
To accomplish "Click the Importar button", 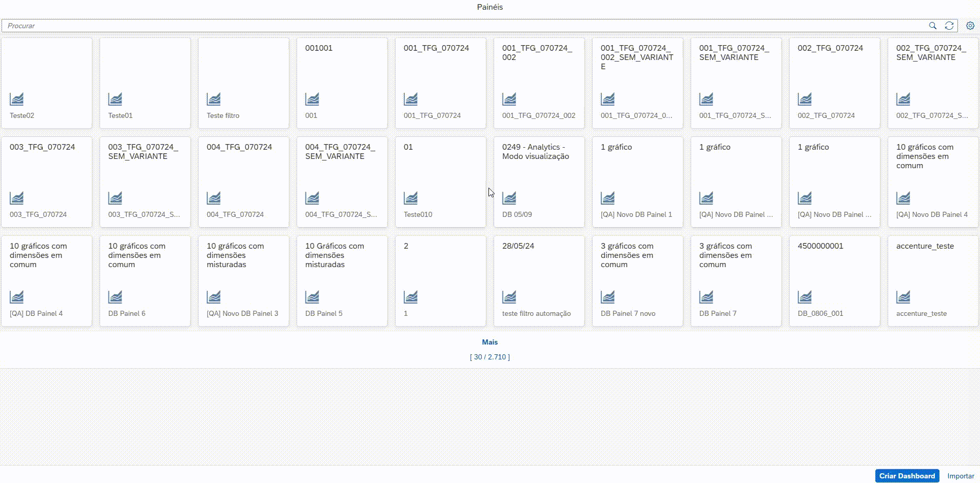I will pos(961,476).
